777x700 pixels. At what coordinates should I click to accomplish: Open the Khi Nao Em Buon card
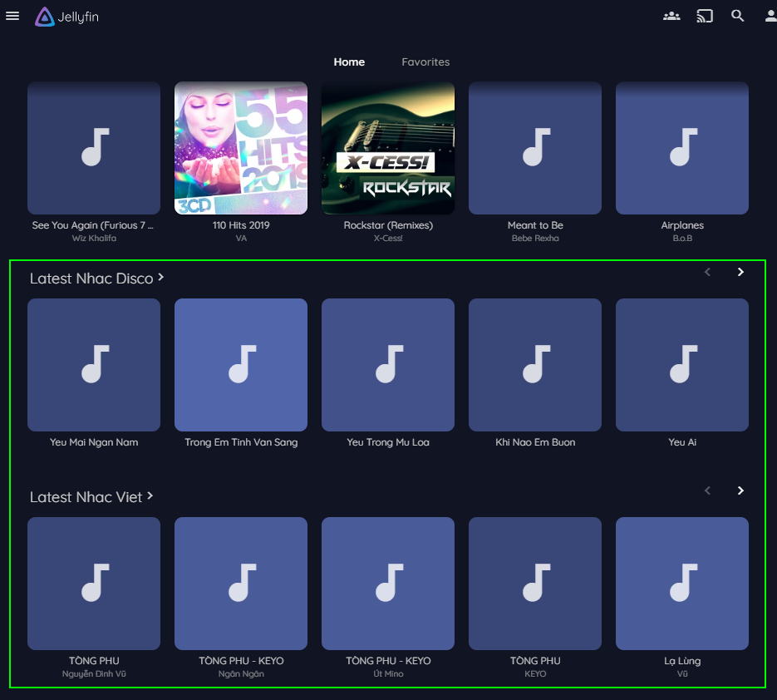(x=535, y=365)
